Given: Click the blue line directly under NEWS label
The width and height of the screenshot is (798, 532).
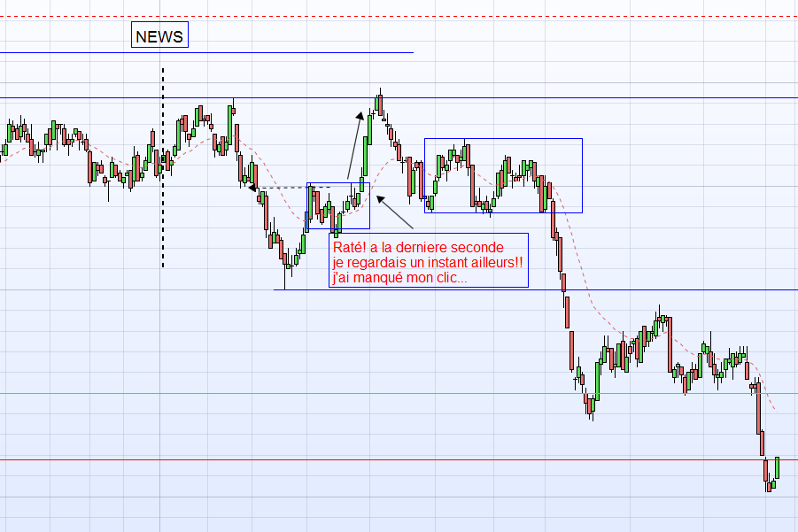Looking at the screenshot, I should [x=206, y=52].
